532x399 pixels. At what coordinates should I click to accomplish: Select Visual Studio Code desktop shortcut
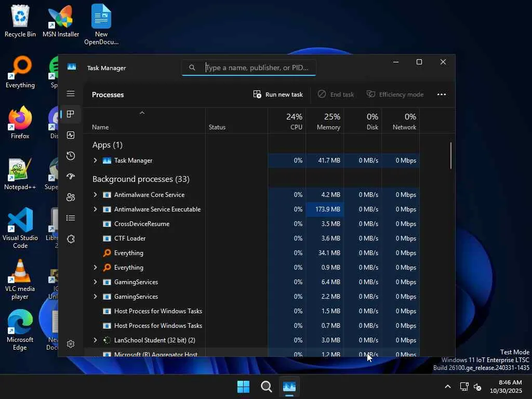tap(20, 228)
